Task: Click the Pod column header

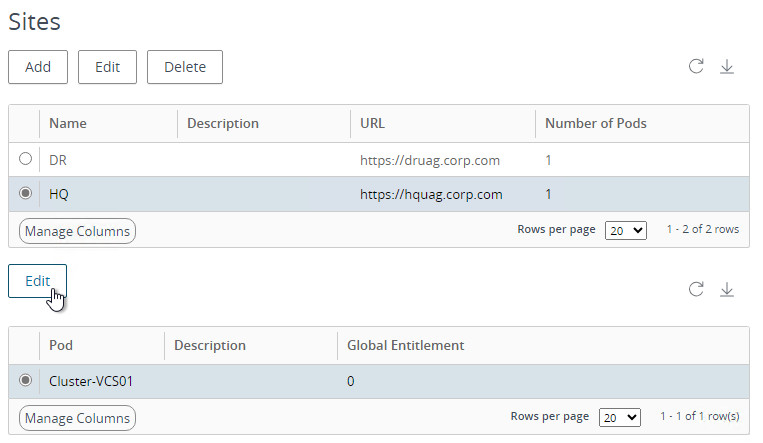Action: coord(61,345)
